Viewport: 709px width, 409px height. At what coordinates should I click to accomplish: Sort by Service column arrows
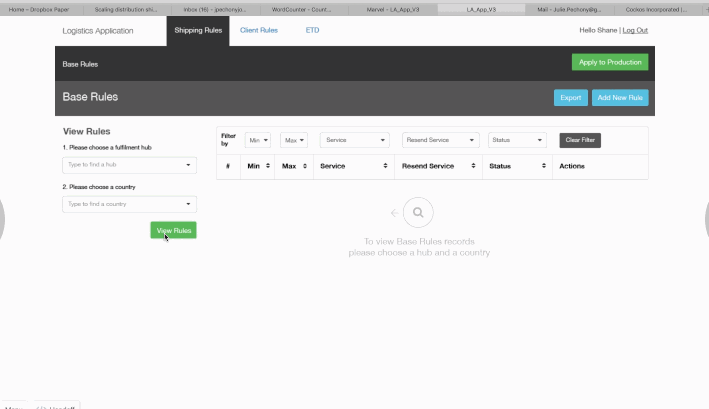385,166
